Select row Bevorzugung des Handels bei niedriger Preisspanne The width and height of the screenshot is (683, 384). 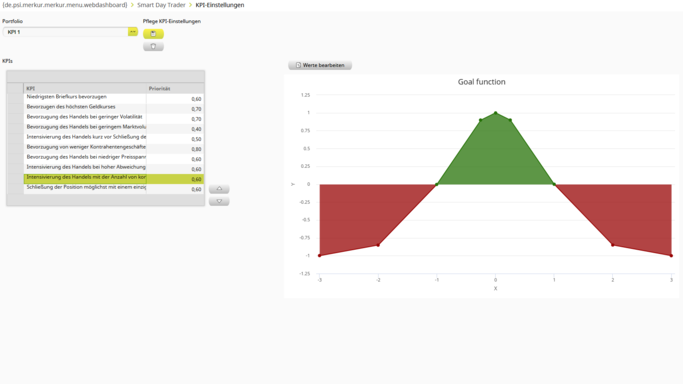pos(114,158)
